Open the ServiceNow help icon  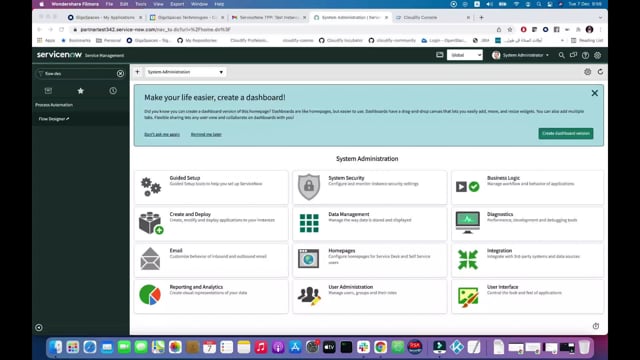click(x=585, y=55)
